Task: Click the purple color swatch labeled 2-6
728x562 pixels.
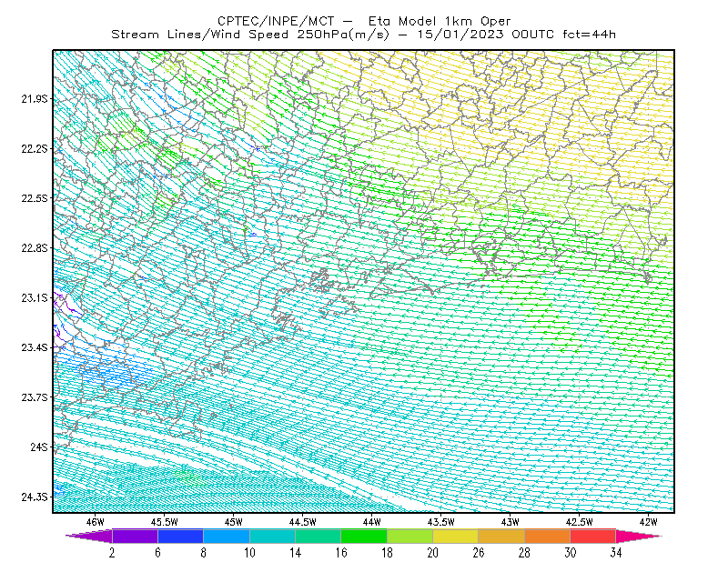Action: coord(135,536)
